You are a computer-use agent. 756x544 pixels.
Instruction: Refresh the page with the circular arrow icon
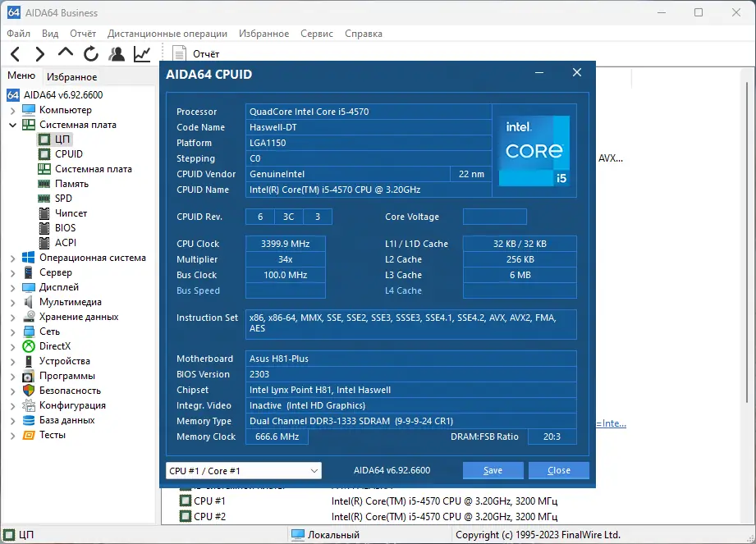click(90, 54)
